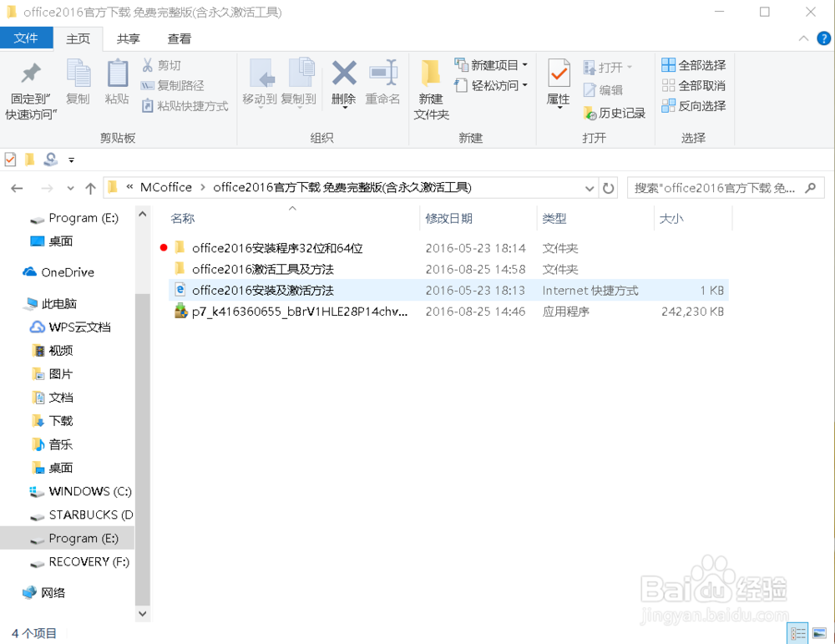Select 音乐 folder in navigation pane
Image resolution: width=835 pixels, height=644 pixels.
coord(53,444)
